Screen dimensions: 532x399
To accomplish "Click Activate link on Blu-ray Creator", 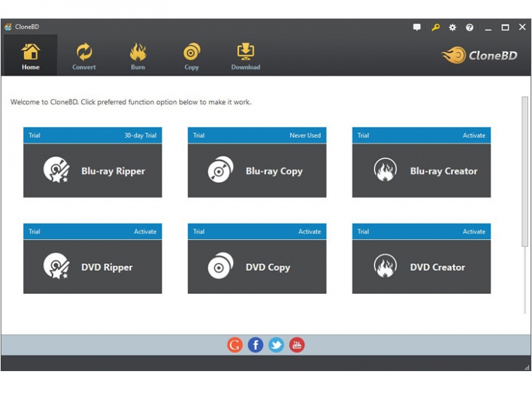I will tap(474, 135).
